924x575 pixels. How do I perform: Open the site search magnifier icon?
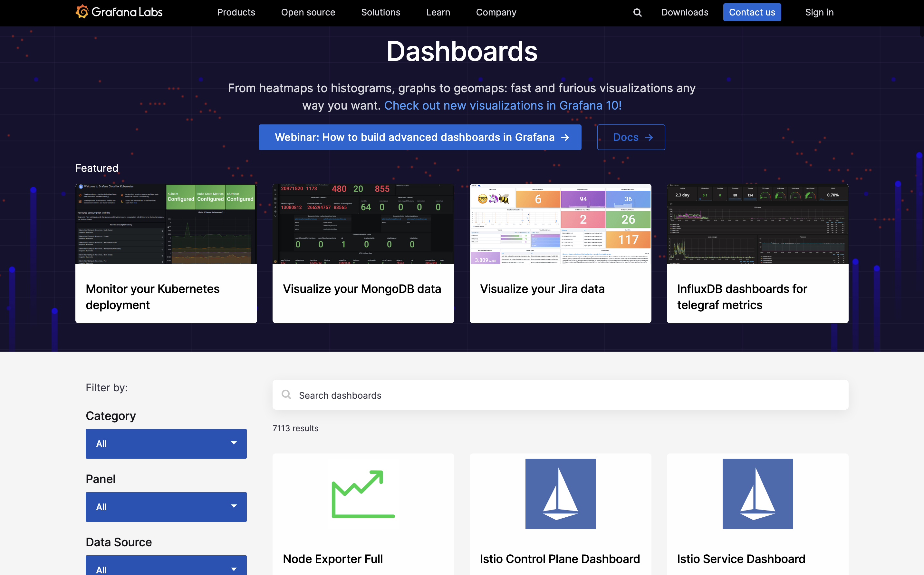coord(637,13)
